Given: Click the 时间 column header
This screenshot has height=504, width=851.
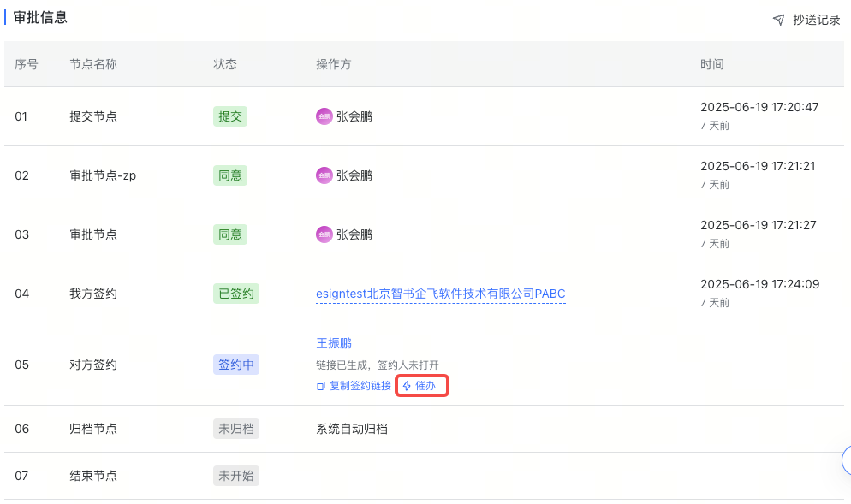Looking at the screenshot, I should coord(711,64).
